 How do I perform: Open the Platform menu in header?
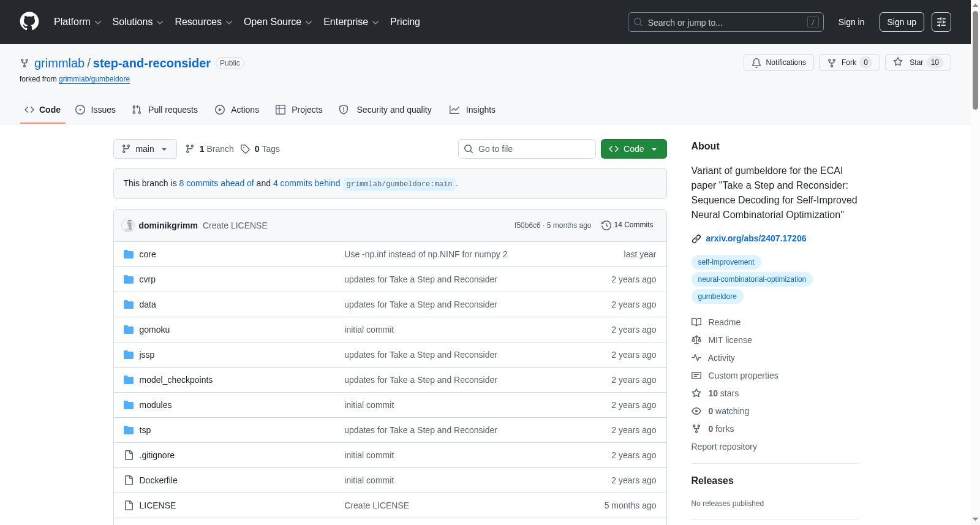tap(78, 22)
